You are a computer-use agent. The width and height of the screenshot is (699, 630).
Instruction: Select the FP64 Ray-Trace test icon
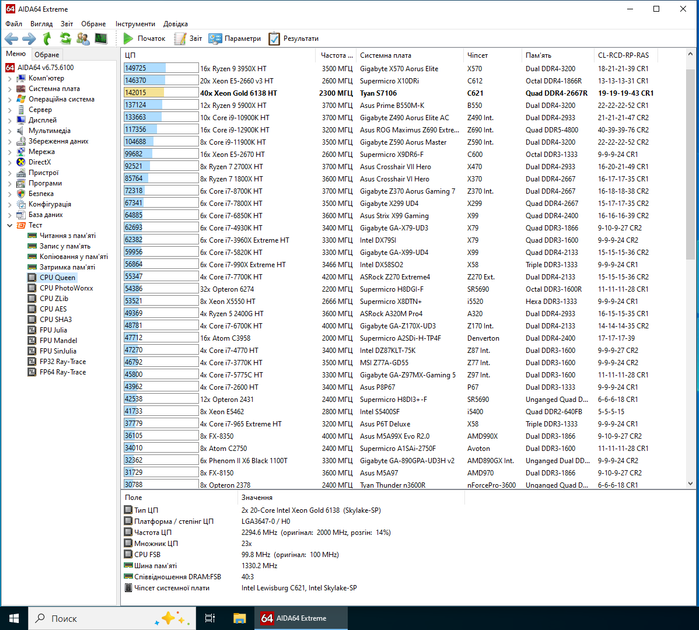tap(32, 372)
